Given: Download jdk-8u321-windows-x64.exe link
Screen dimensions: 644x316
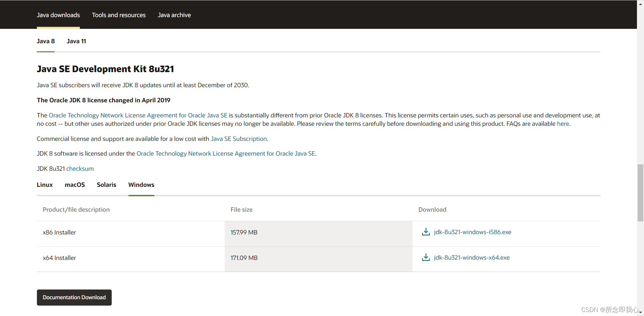Looking at the screenshot, I should (472, 258).
